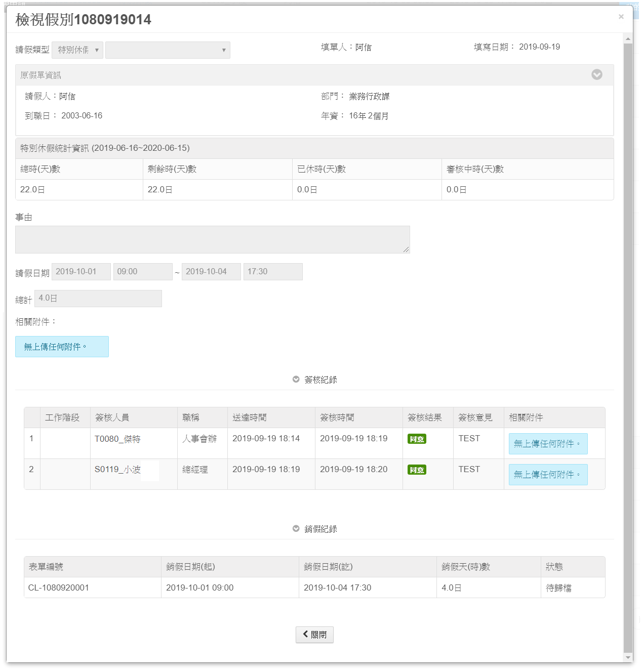Click the scrollbar down arrow
This screenshot has height=672, width=642.
[628, 657]
